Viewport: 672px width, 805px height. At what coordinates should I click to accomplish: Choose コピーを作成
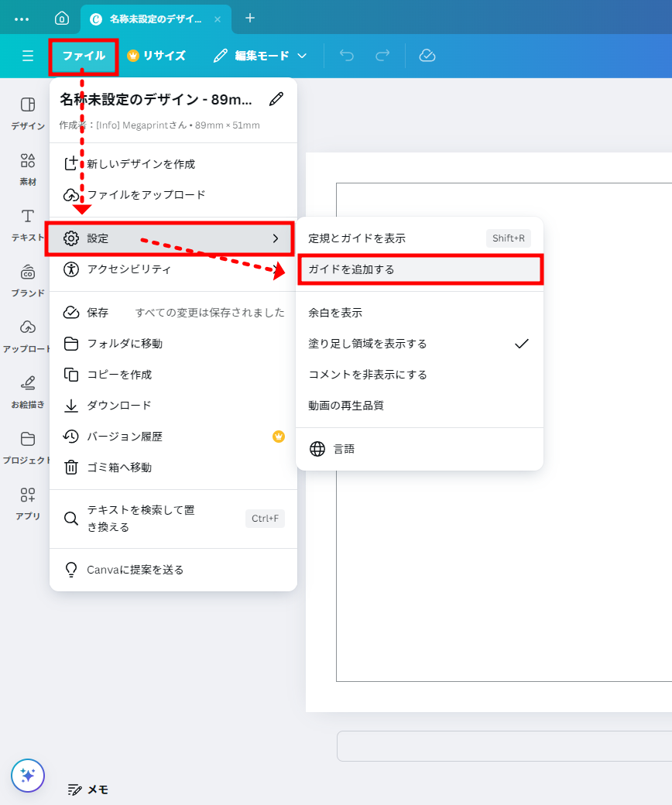173,375
